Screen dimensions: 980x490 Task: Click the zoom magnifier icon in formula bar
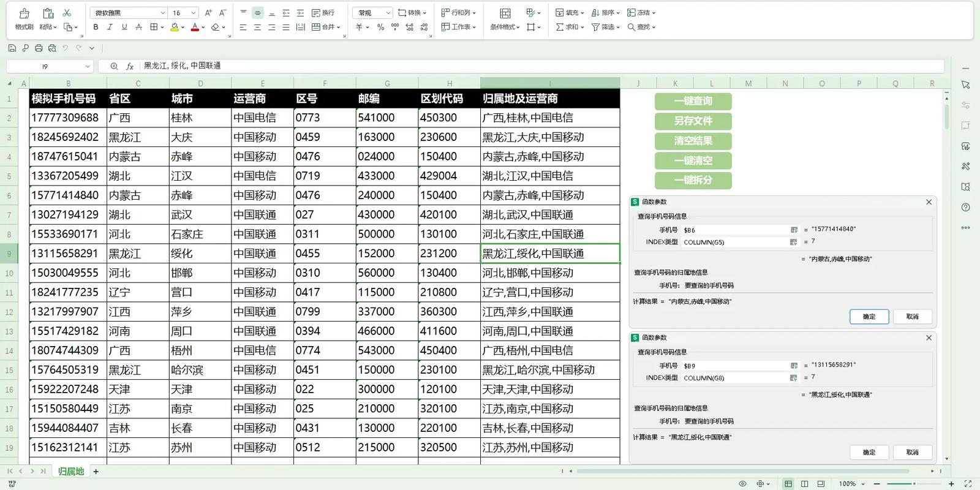point(114,66)
